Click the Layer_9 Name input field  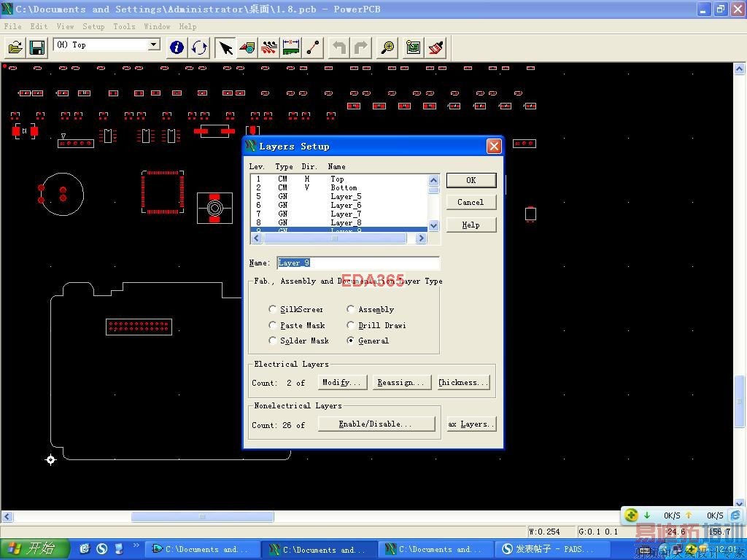tap(357, 262)
